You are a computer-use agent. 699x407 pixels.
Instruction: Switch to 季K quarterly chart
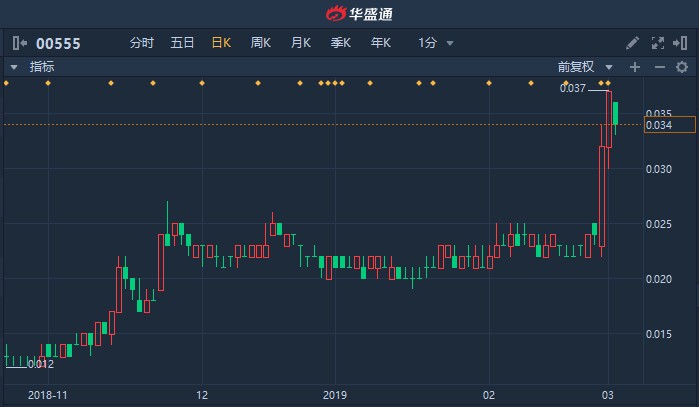click(x=341, y=43)
